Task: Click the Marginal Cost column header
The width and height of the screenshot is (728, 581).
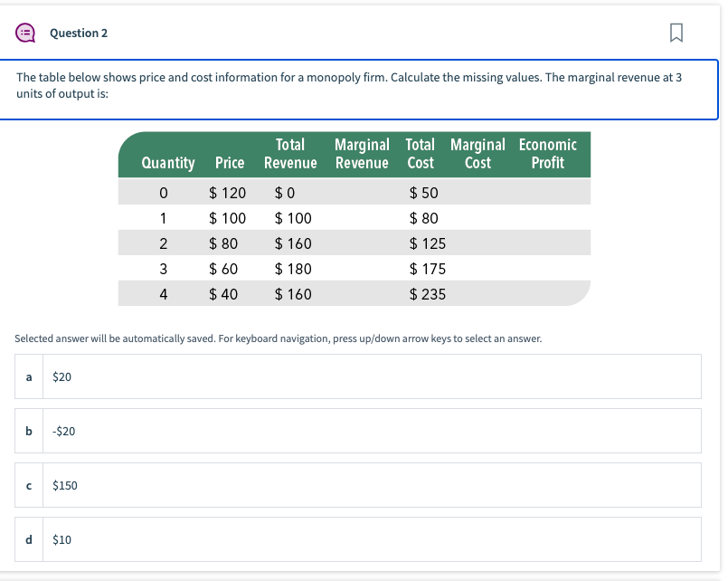Action: pyautogui.click(x=478, y=154)
